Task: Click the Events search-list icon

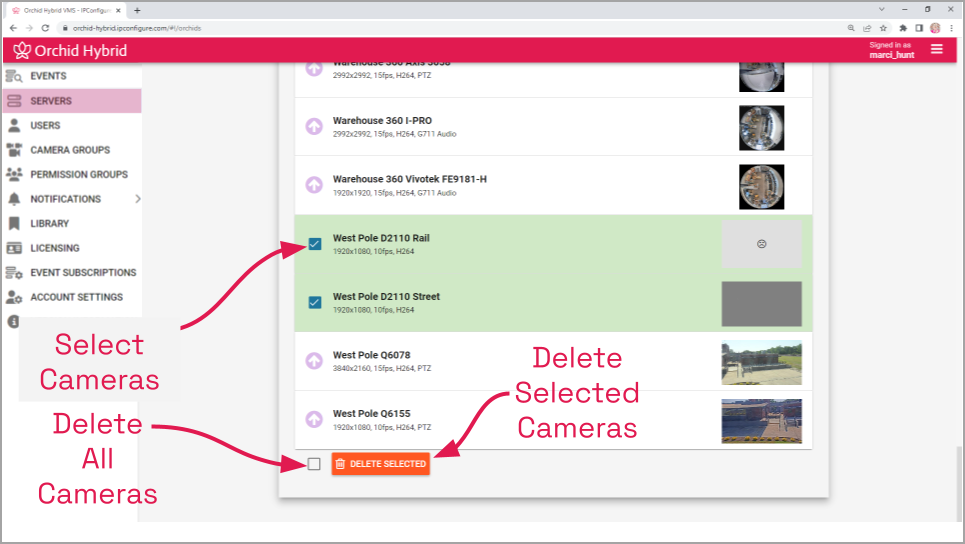Action: tap(14, 76)
